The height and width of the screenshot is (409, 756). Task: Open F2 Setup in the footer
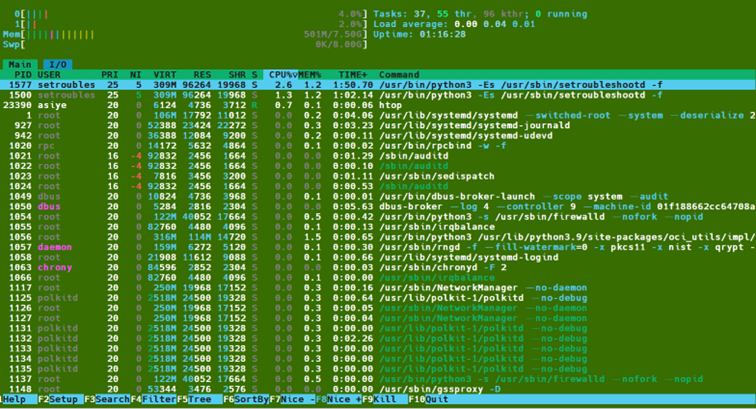(x=58, y=399)
